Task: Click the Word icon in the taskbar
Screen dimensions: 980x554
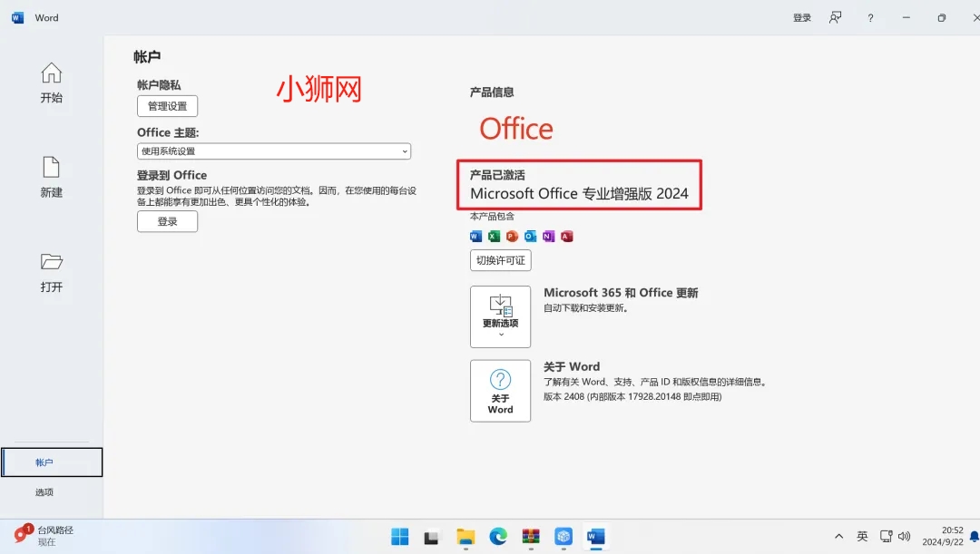Action: (595, 537)
